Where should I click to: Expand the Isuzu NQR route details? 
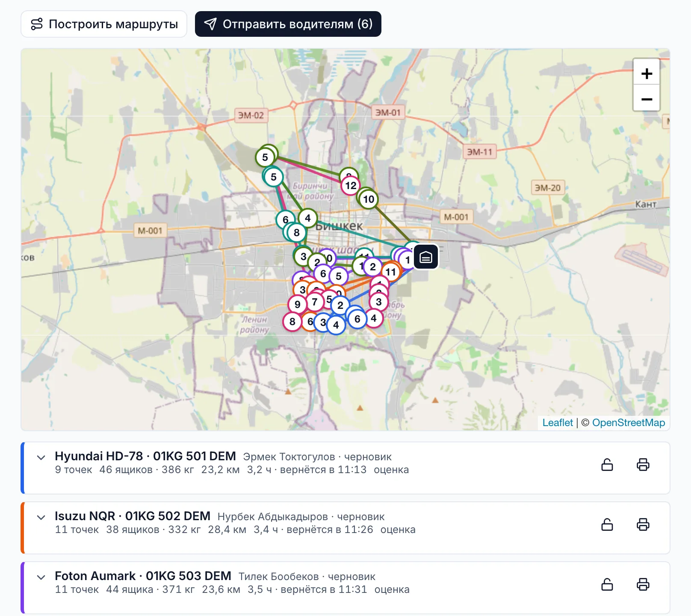click(x=41, y=517)
